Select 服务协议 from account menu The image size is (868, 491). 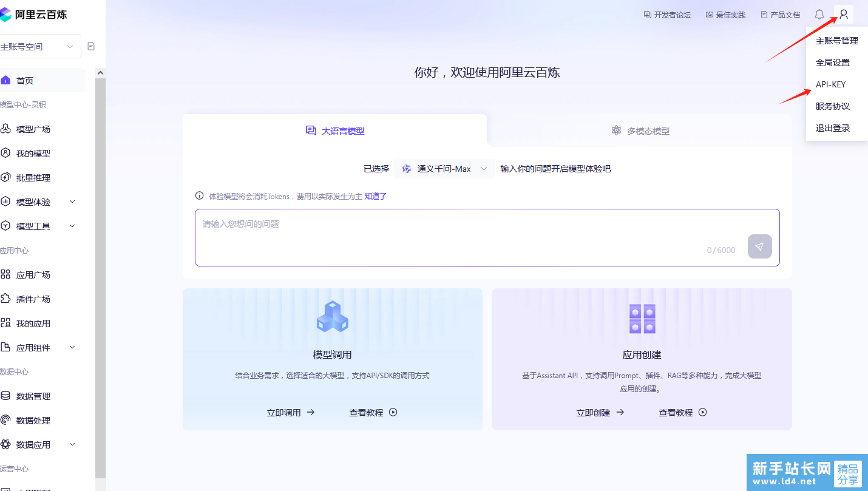837,106
